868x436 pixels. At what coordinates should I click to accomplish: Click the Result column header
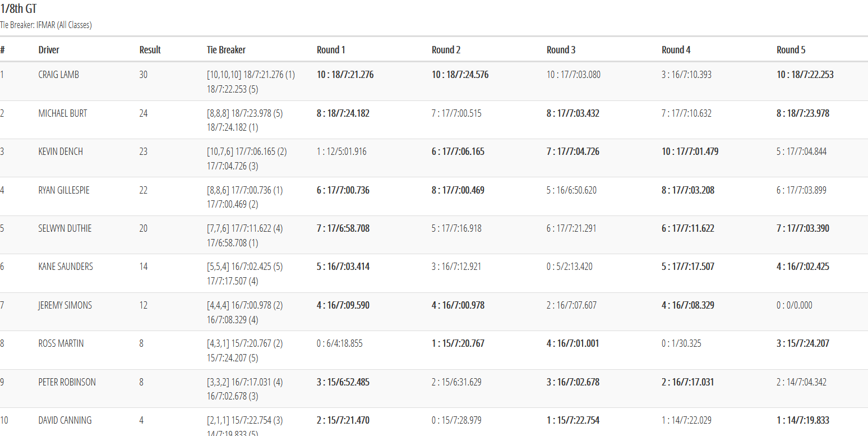pyautogui.click(x=150, y=50)
